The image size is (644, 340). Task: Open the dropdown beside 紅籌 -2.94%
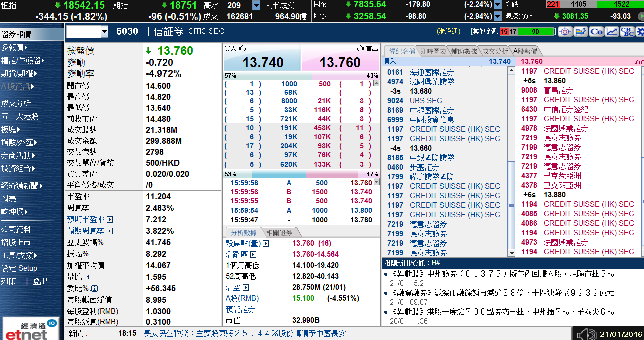tap(498, 16)
